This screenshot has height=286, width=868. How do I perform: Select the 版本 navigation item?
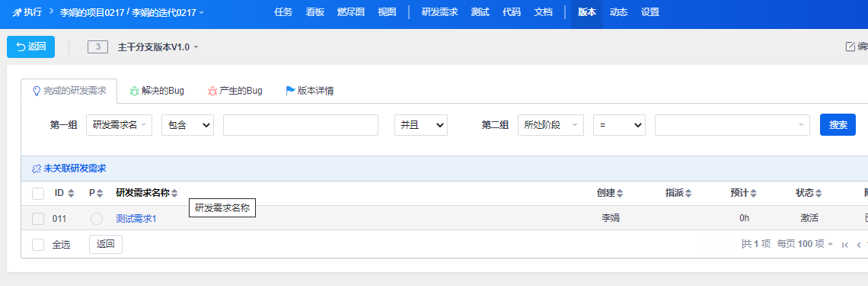click(x=587, y=12)
